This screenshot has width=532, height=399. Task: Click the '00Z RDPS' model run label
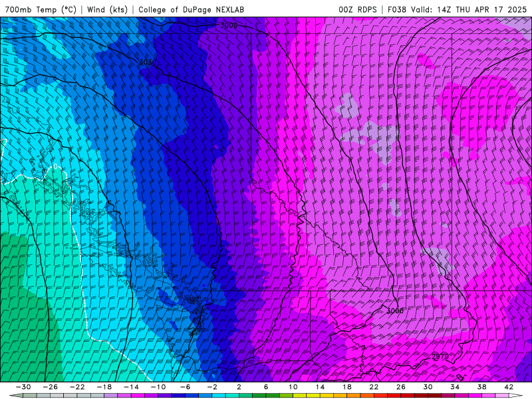click(358, 9)
